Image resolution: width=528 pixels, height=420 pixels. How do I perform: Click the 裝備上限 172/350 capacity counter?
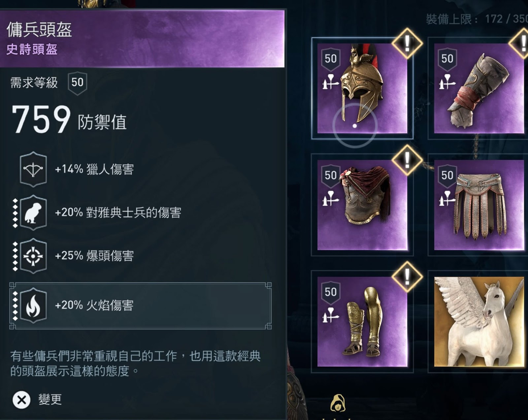[477, 19]
